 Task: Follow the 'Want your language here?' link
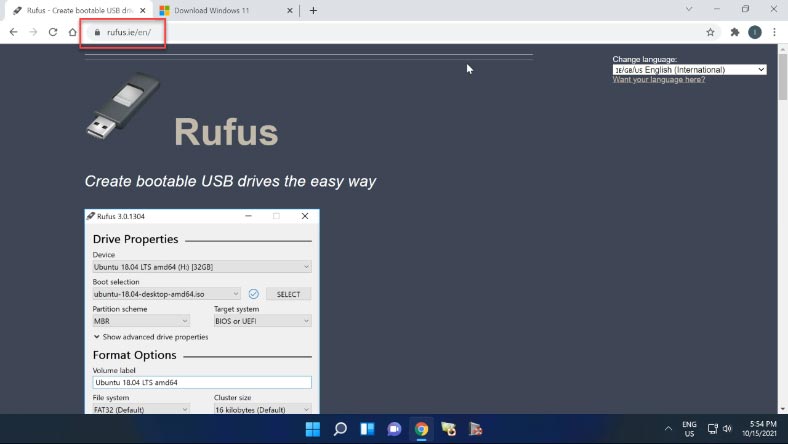tap(659, 79)
